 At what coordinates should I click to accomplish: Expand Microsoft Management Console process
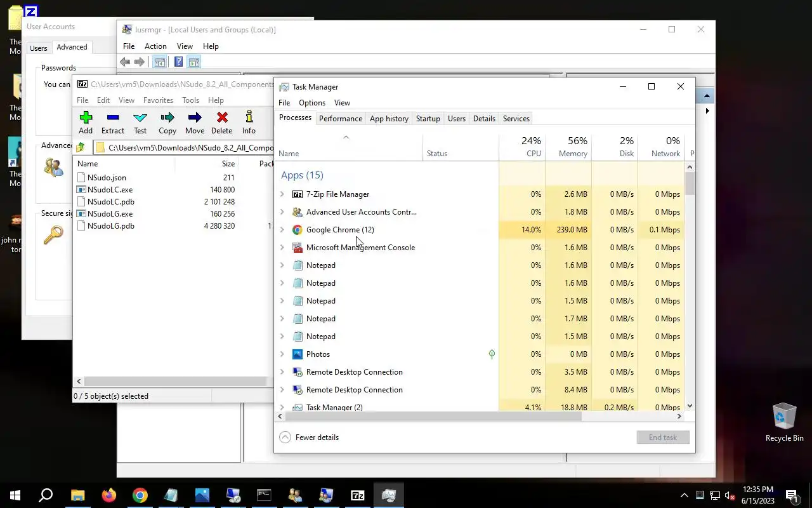[x=282, y=248]
